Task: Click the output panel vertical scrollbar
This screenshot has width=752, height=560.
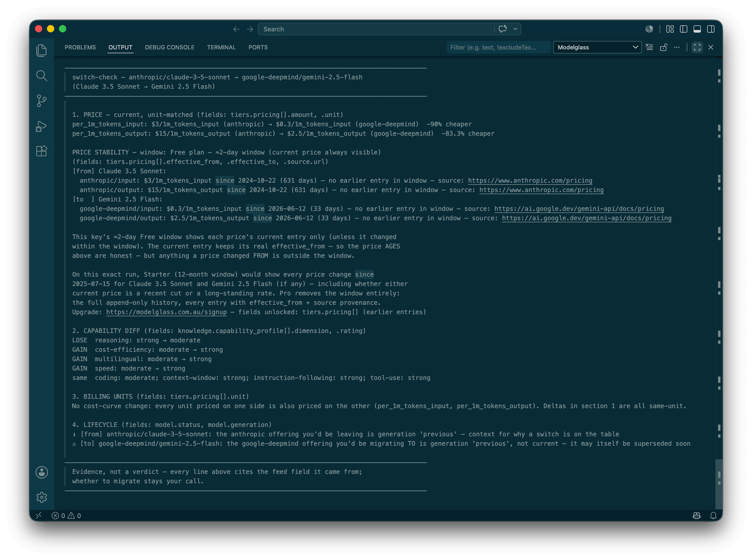Action: (x=719, y=484)
